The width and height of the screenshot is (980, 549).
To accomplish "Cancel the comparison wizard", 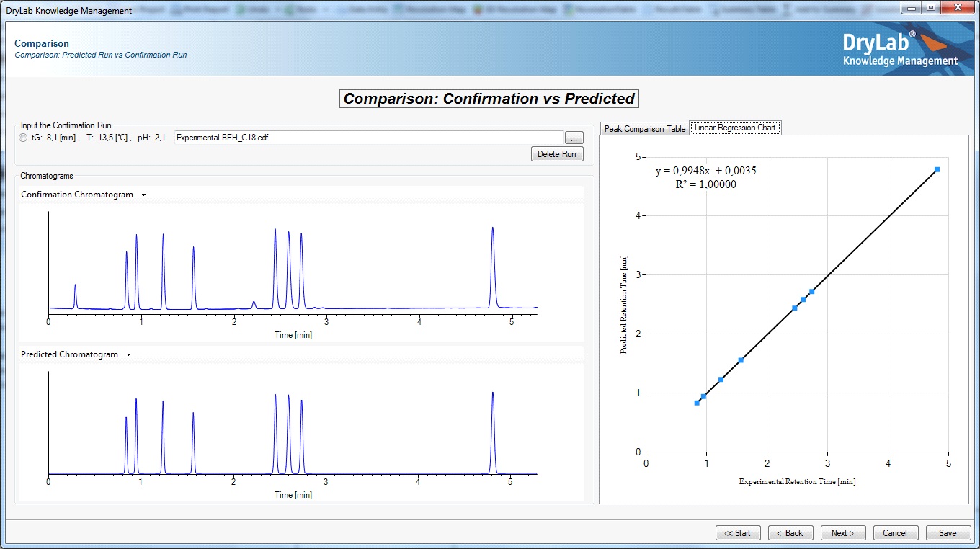I will pyautogui.click(x=895, y=533).
